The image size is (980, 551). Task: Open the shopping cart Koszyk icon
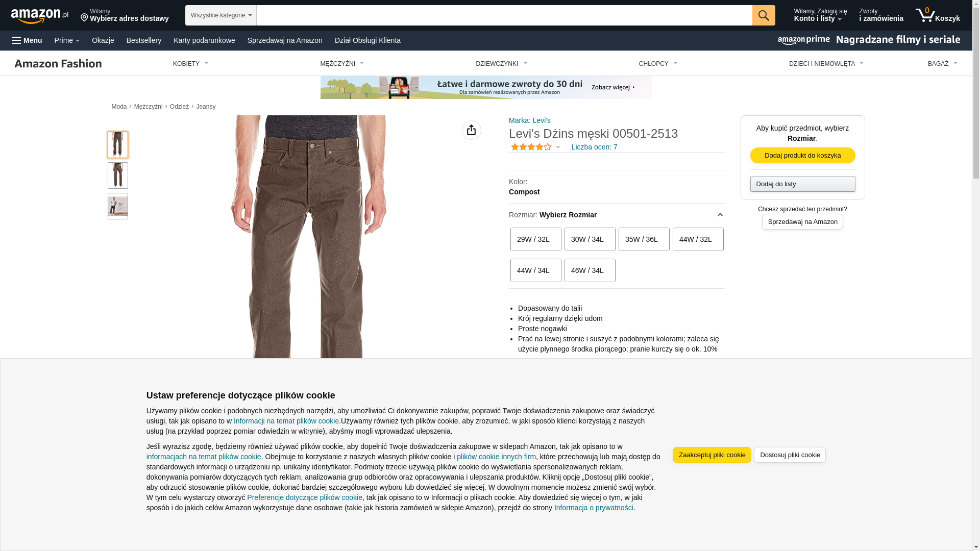938,15
